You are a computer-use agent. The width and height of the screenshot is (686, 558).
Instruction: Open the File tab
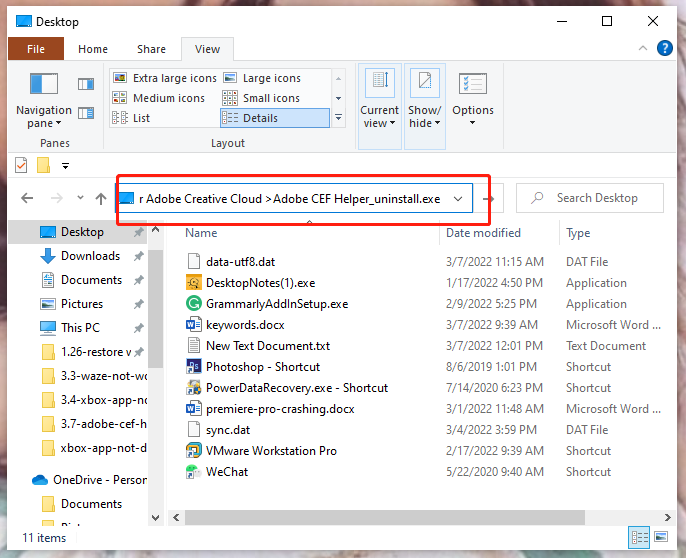coord(36,49)
